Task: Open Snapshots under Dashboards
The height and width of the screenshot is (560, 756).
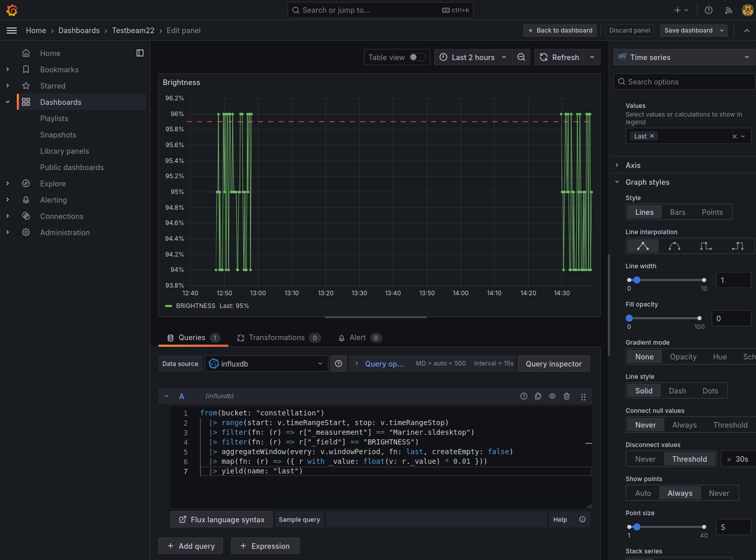Action: coord(58,134)
